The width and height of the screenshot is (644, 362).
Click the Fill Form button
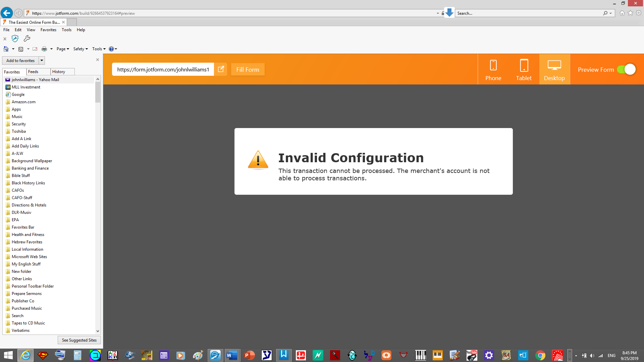point(248,69)
